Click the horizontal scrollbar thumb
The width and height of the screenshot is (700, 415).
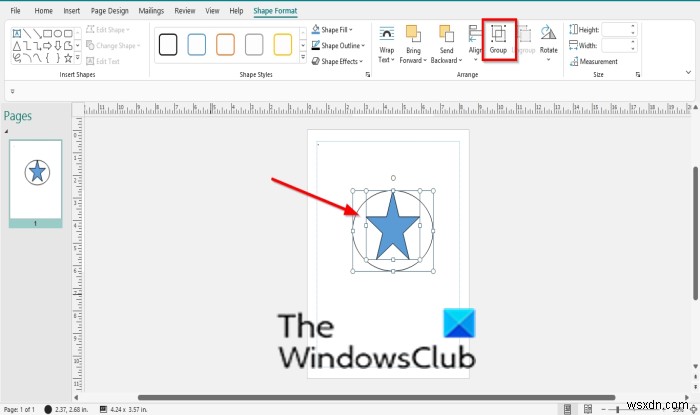376,397
